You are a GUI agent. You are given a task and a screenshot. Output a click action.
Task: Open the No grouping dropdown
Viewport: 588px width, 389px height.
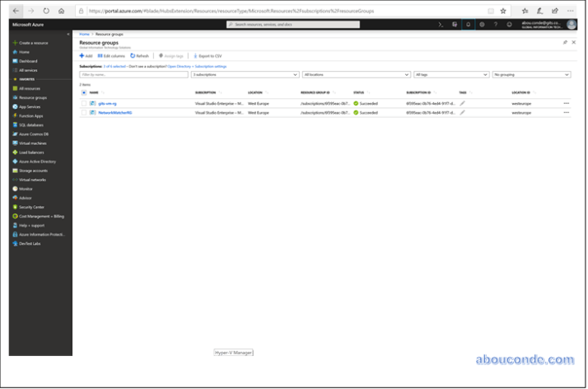click(x=531, y=74)
